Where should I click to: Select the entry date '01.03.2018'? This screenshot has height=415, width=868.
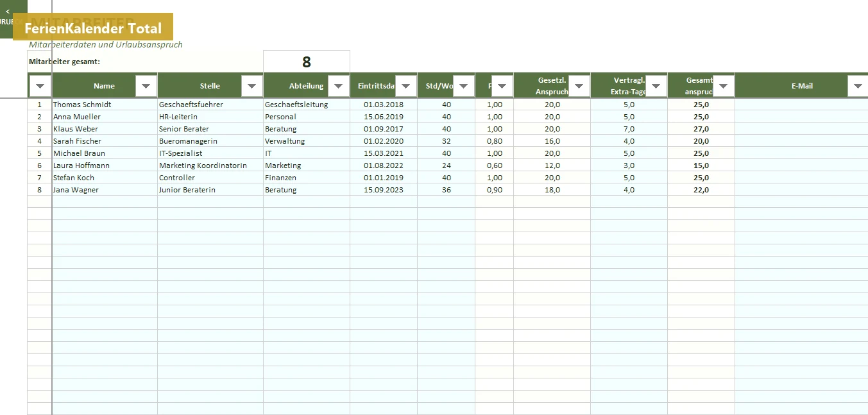(384, 105)
